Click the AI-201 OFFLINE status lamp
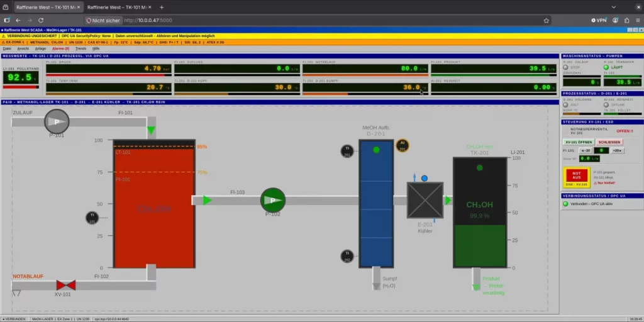 (x=606, y=105)
